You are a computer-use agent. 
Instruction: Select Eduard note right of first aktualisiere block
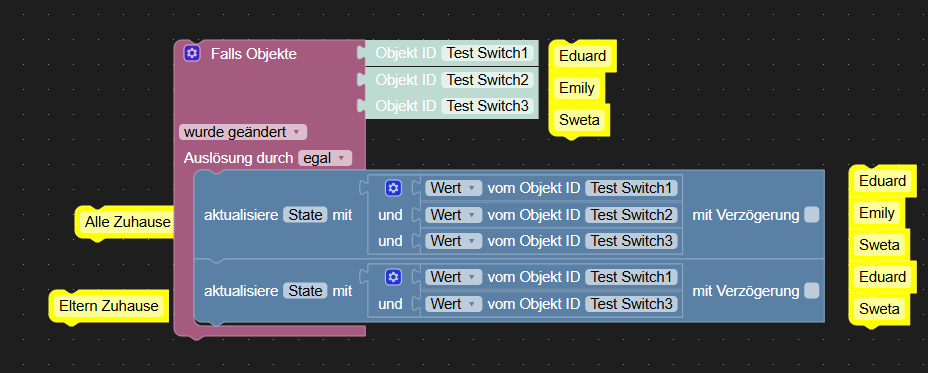(882, 181)
